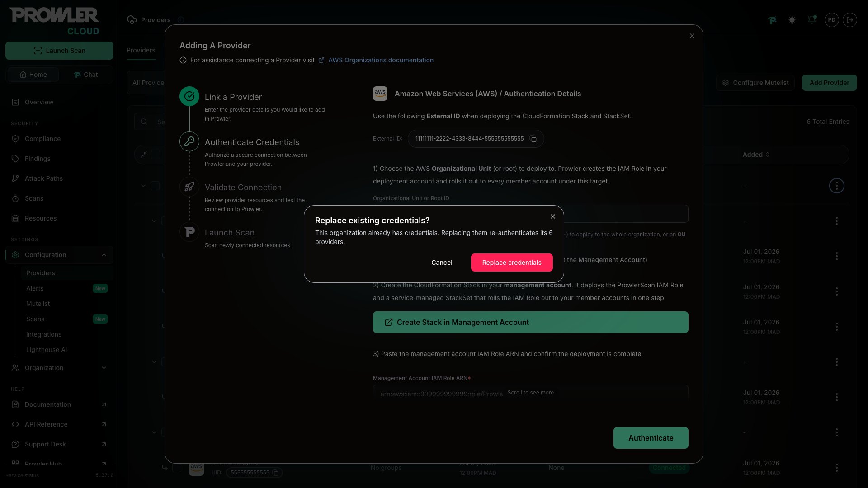Click Configure Mutelist button
Image resolution: width=868 pixels, height=488 pixels.
pyautogui.click(x=755, y=83)
